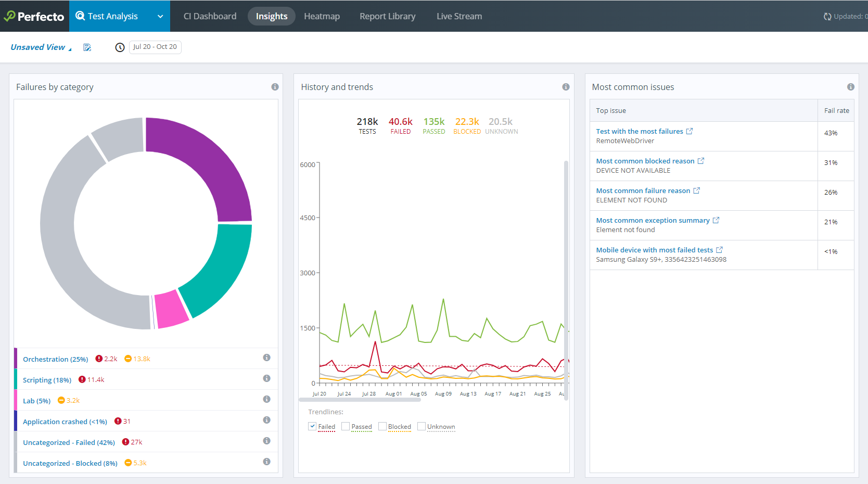The image size is (868, 484).
Task: Open external link icon for most failures test
Action: coord(690,131)
